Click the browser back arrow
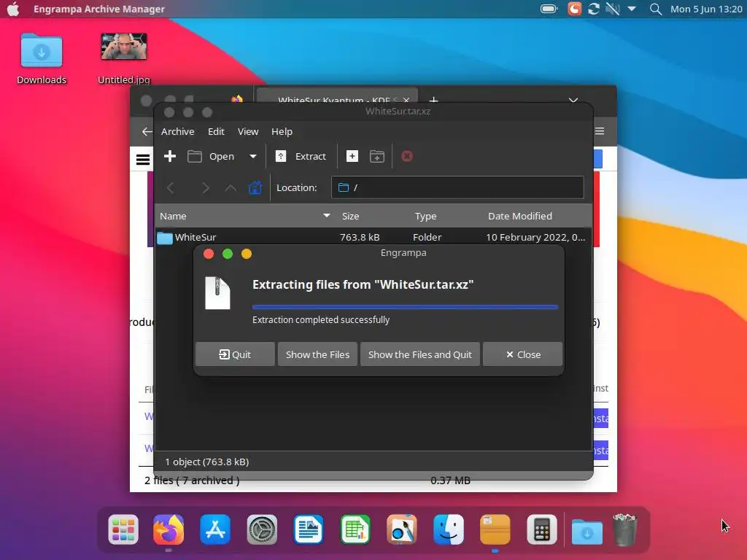Image resolution: width=747 pixels, height=560 pixels. click(147, 131)
